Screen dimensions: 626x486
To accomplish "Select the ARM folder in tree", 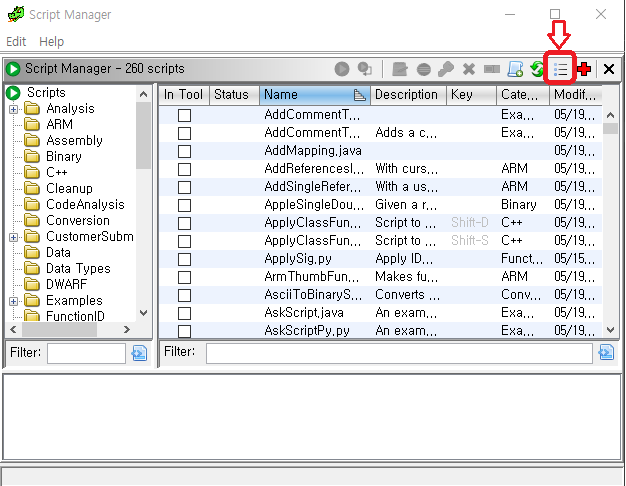I will click(59, 125).
